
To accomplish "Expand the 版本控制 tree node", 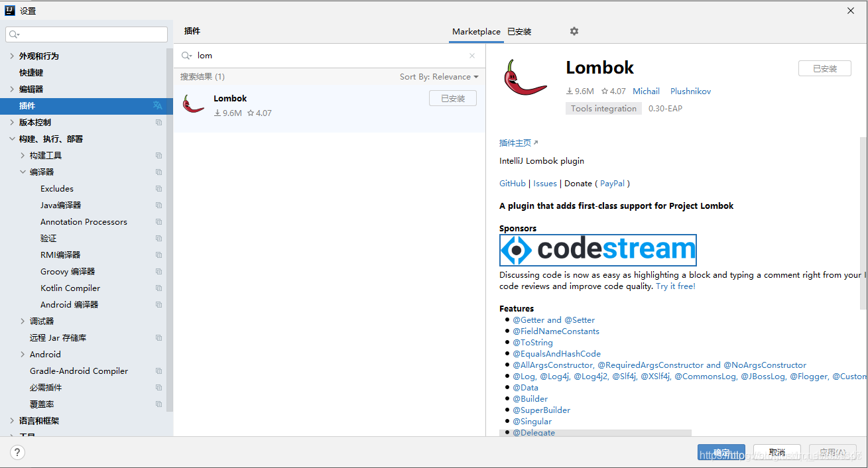I will (12, 122).
